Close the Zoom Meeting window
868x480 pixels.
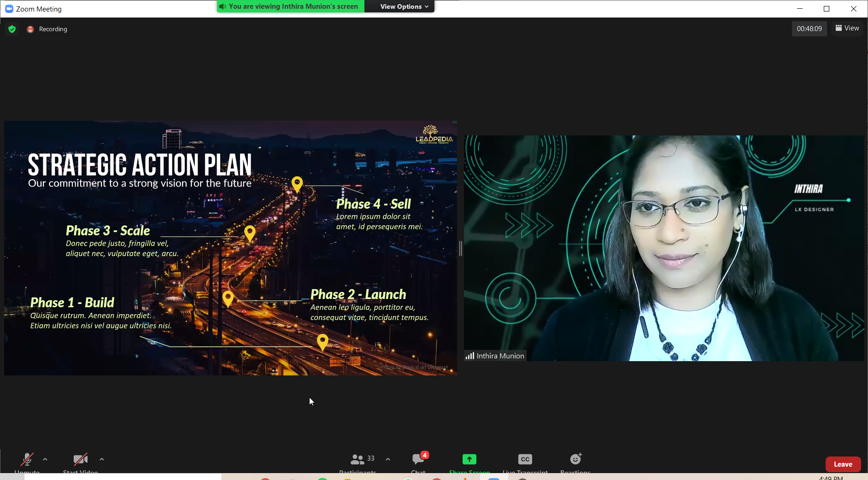(854, 9)
